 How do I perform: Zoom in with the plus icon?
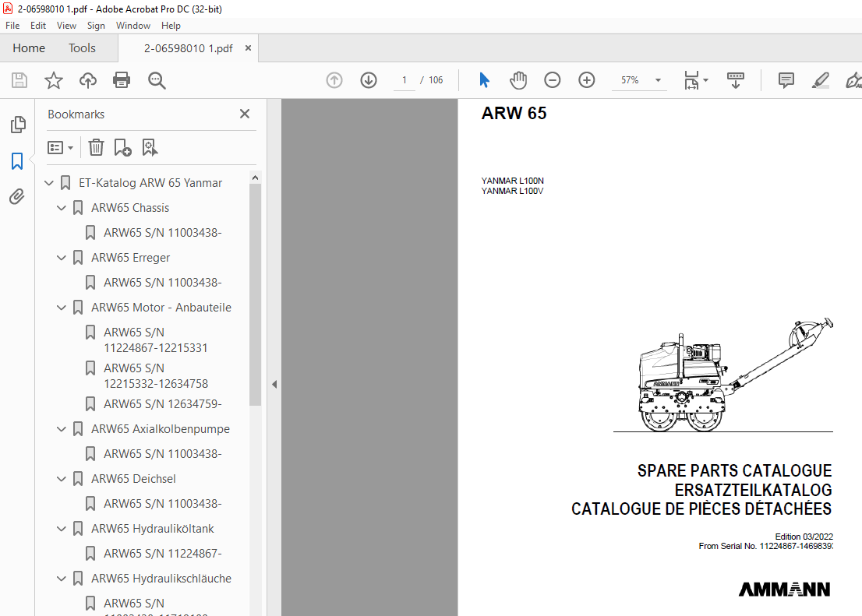pyautogui.click(x=587, y=80)
